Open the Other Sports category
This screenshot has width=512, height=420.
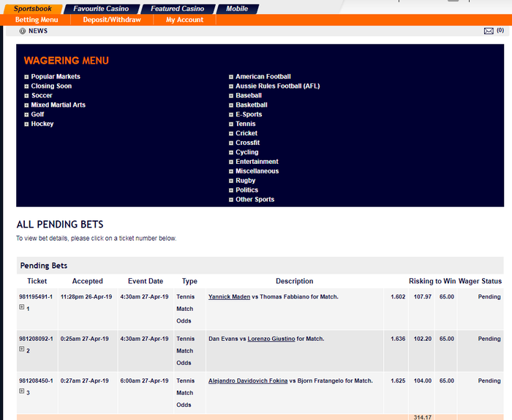255,200
